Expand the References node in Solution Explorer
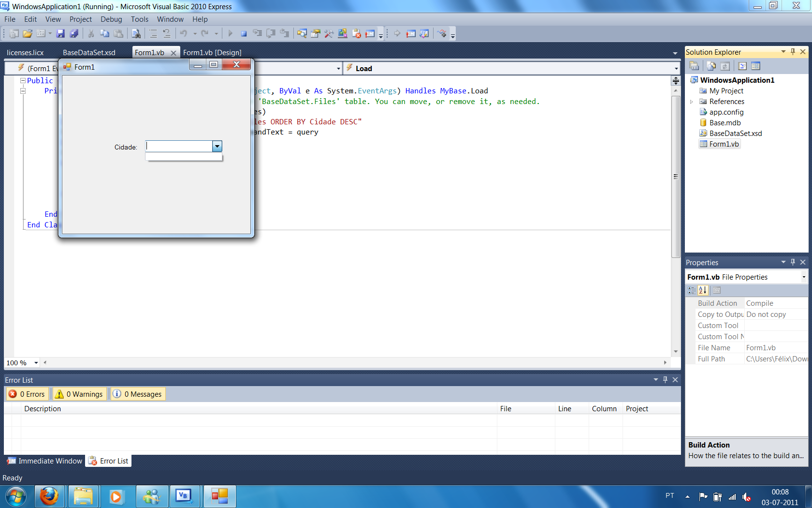 (x=692, y=102)
